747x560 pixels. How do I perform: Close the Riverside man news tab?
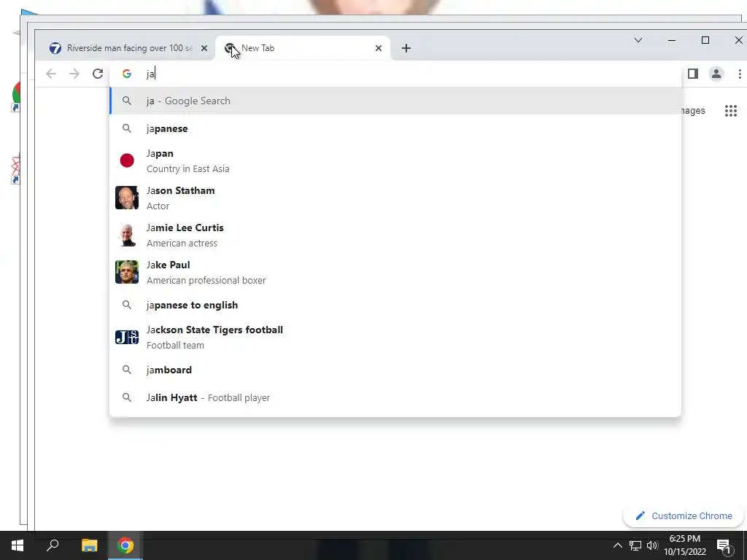[204, 48]
